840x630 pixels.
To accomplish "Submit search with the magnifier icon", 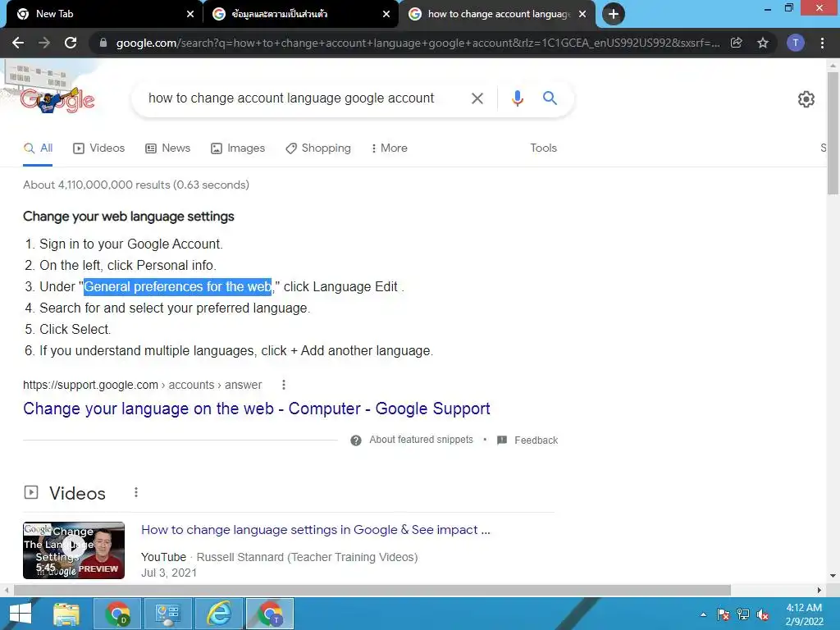I will tap(550, 98).
